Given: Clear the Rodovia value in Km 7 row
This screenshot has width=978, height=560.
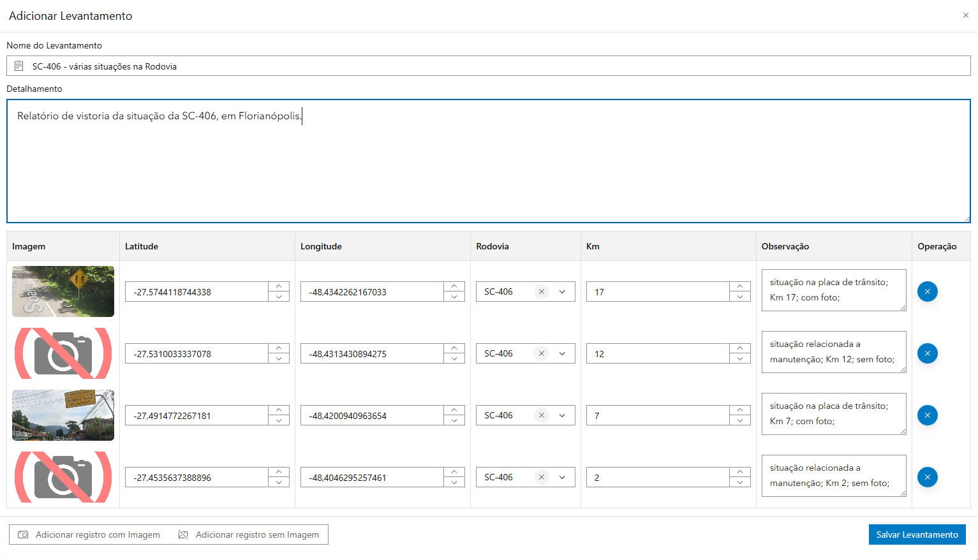Looking at the screenshot, I should click(542, 415).
